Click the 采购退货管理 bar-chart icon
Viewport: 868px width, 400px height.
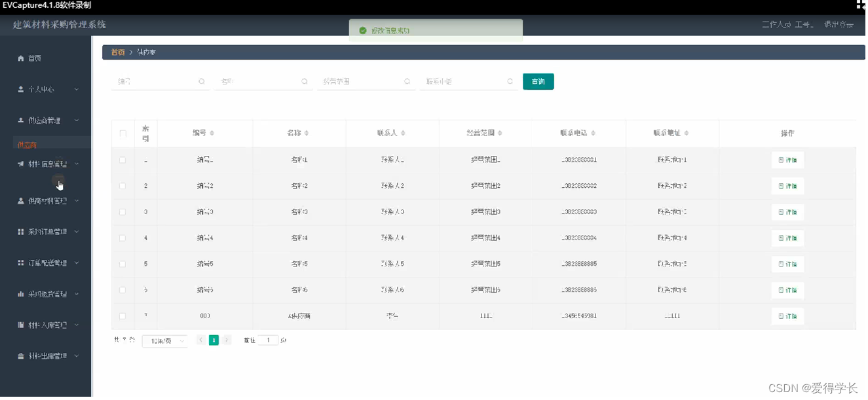coord(20,295)
